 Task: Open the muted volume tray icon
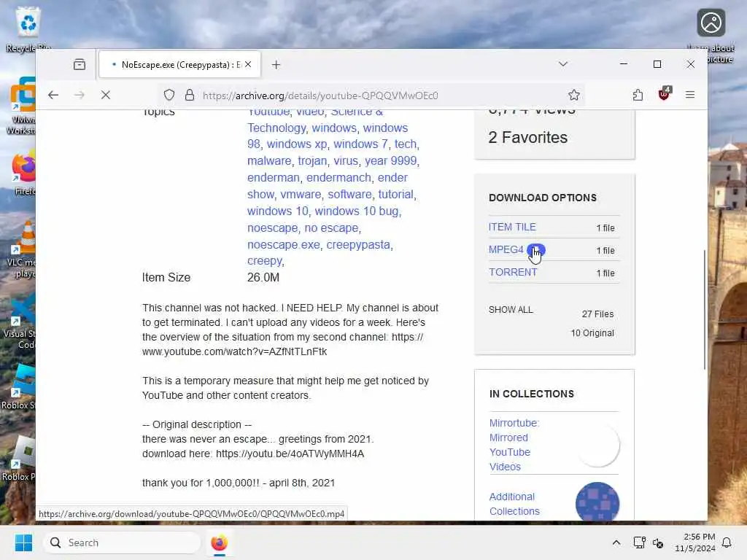(657, 542)
